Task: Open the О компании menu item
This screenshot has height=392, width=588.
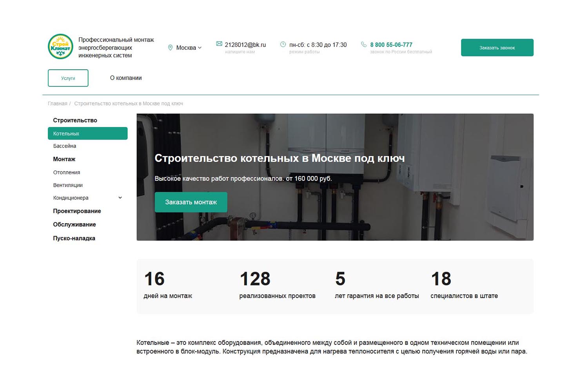Action: pos(126,78)
